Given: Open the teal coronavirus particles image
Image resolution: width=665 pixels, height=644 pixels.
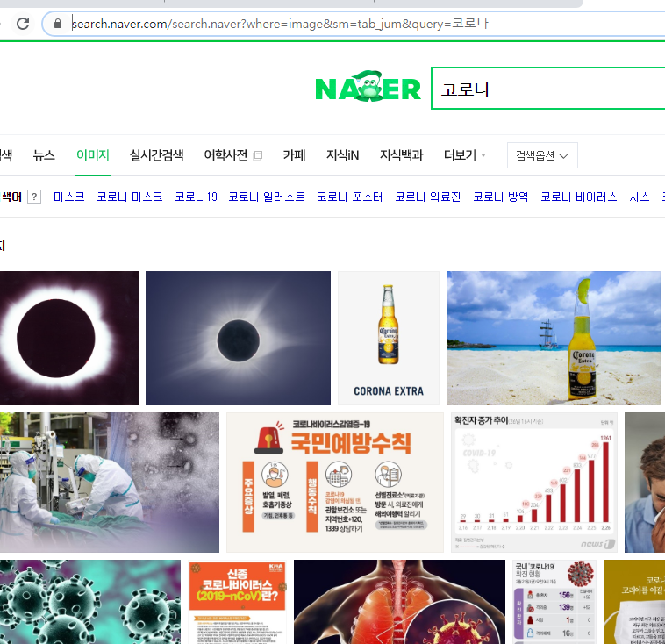Looking at the screenshot, I should pos(90,602).
